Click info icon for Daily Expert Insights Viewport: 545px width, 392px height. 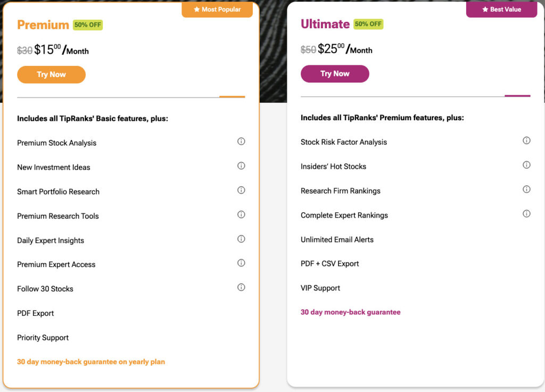coord(241,239)
